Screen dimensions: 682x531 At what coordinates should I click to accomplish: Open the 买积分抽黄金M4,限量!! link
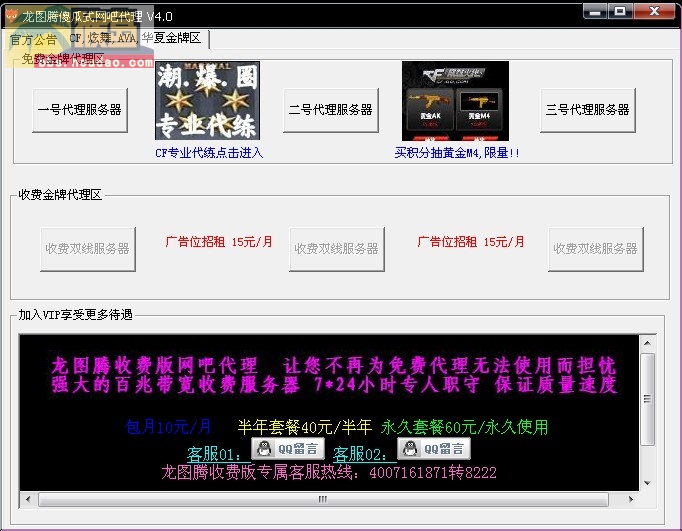pos(457,153)
